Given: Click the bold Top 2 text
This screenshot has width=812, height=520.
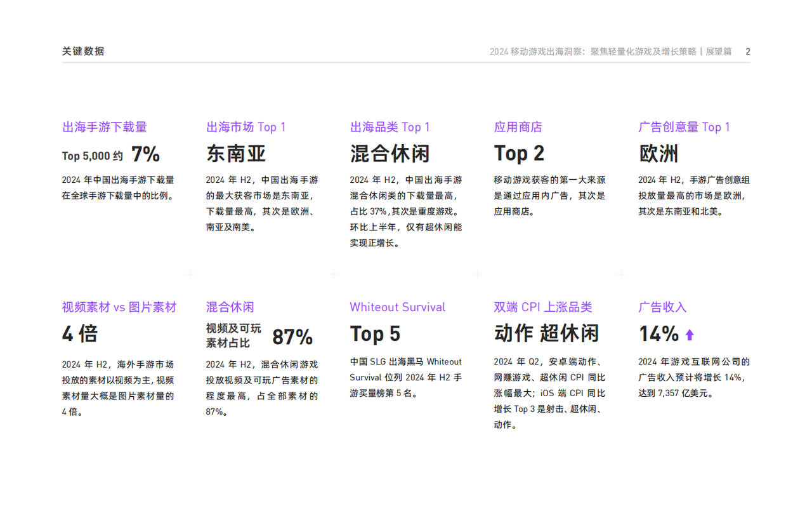Looking at the screenshot, I should 519,154.
